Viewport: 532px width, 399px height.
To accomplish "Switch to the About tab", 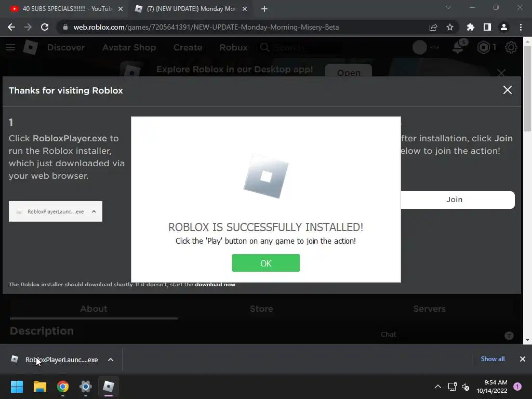I will (x=94, y=309).
